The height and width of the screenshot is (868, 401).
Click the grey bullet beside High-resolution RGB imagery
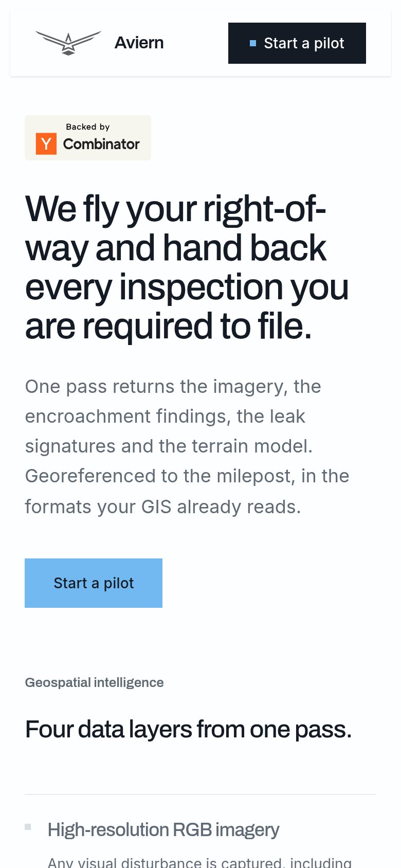point(28,827)
